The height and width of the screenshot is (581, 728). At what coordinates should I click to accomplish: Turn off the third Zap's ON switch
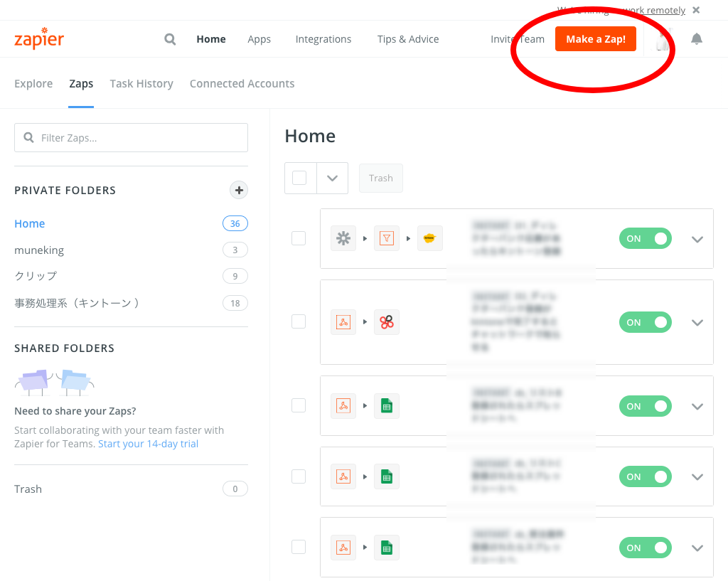[646, 406]
